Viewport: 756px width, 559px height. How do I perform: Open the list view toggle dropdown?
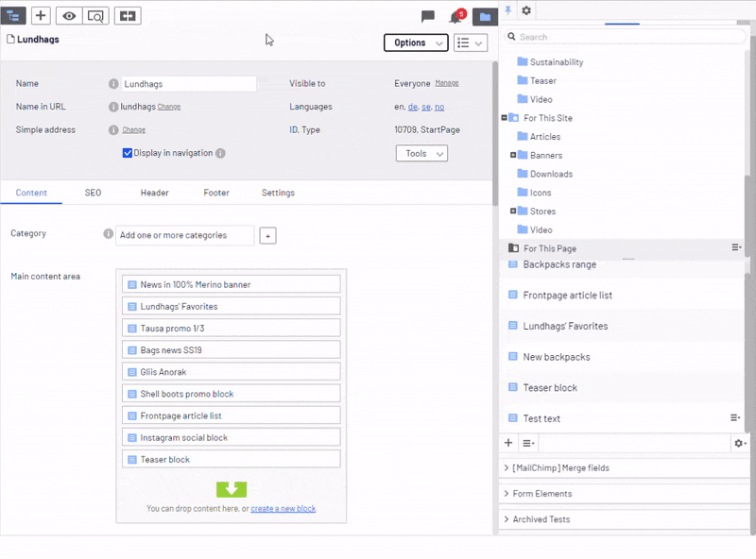[470, 42]
